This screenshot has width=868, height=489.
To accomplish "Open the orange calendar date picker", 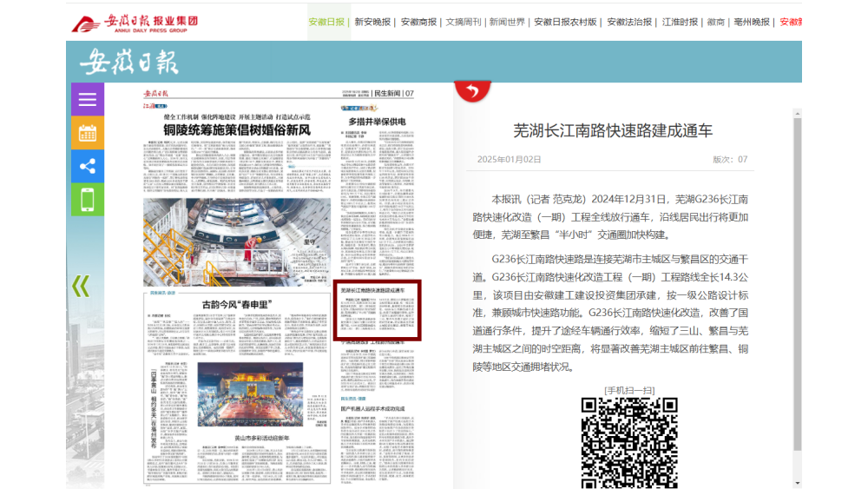I will 87,133.
